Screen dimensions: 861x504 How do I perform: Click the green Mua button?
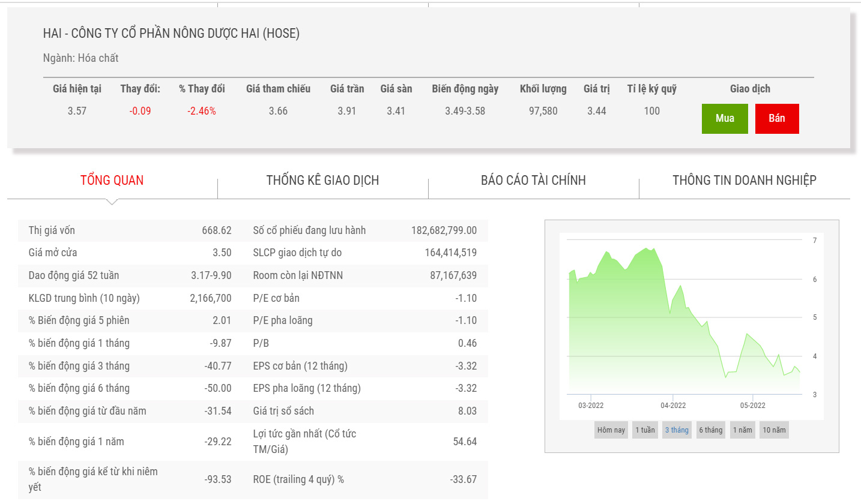click(x=724, y=119)
